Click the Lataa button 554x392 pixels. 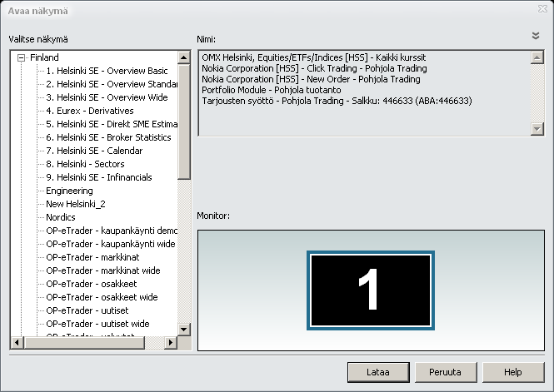(x=378, y=372)
